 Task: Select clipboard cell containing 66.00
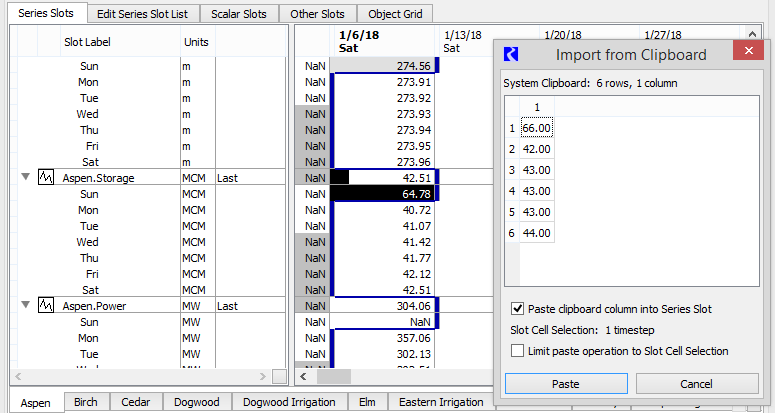pos(536,129)
